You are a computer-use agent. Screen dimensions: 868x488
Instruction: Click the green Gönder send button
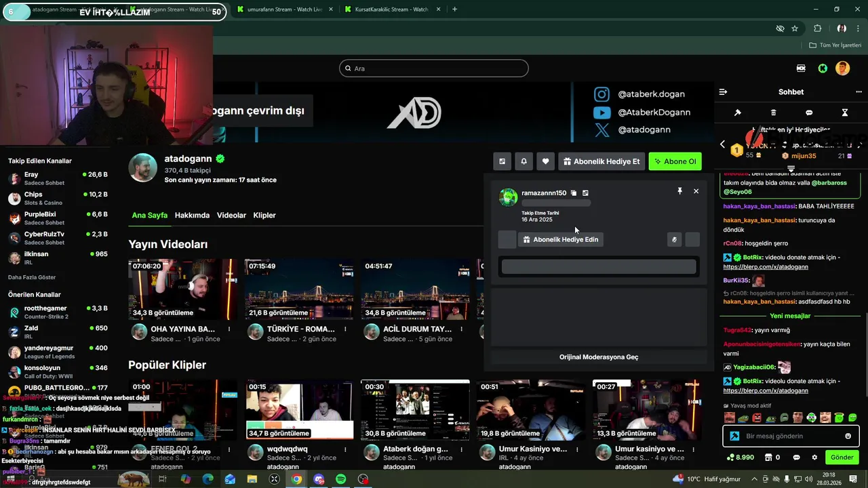coord(842,457)
